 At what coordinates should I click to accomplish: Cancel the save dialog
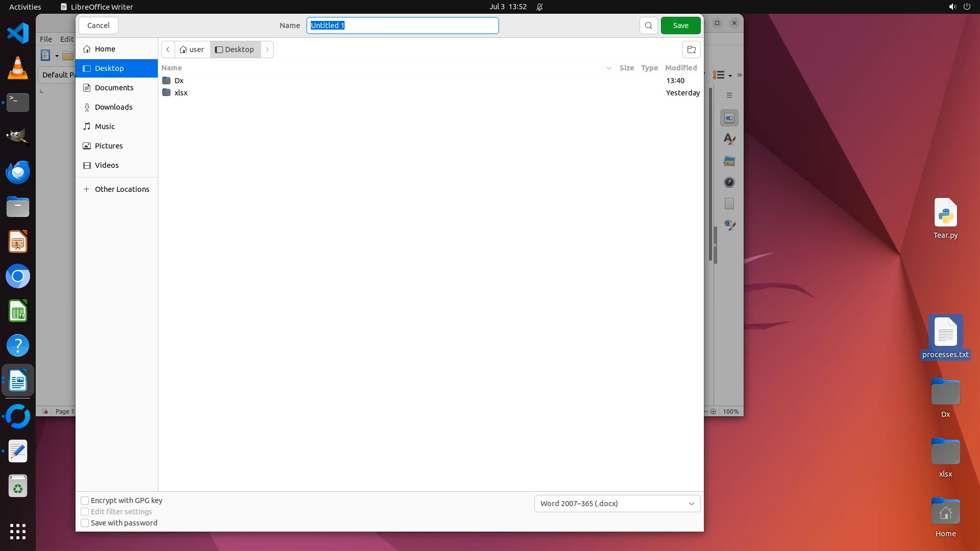pos(98,26)
